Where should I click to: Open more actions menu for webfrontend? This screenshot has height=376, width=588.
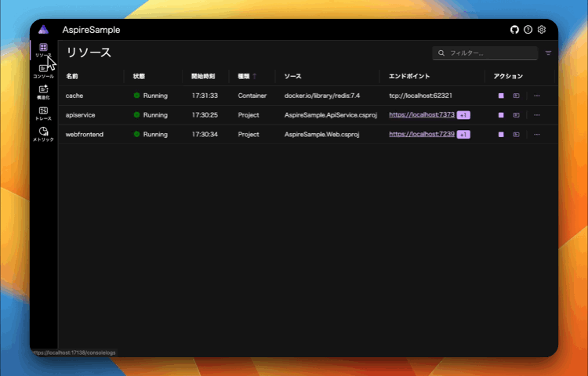coord(537,135)
